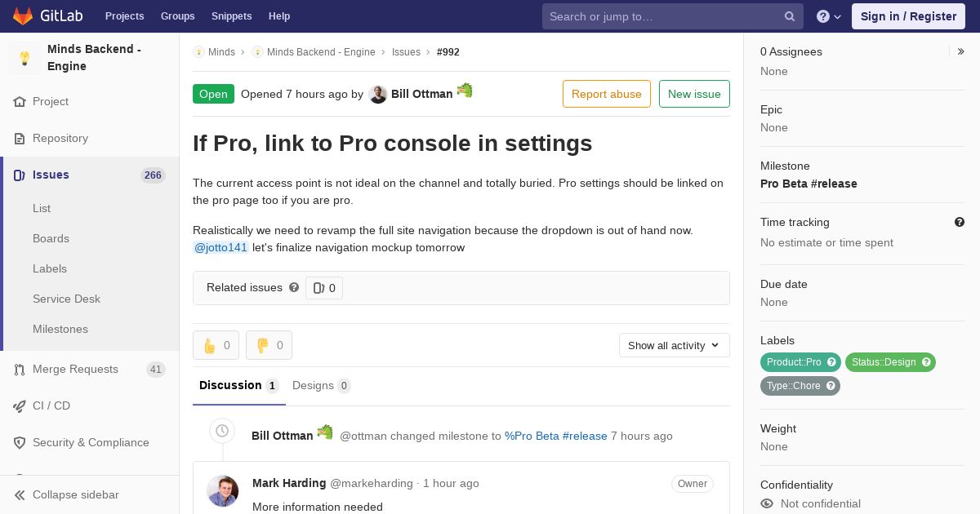The width and height of the screenshot is (980, 514).
Task: Open the Project home icon in sidebar
Action: click(x=20, y=102)
